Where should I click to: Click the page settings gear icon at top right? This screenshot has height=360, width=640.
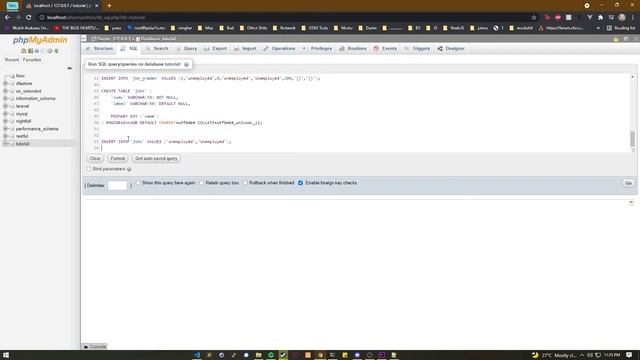pos(626,39)
